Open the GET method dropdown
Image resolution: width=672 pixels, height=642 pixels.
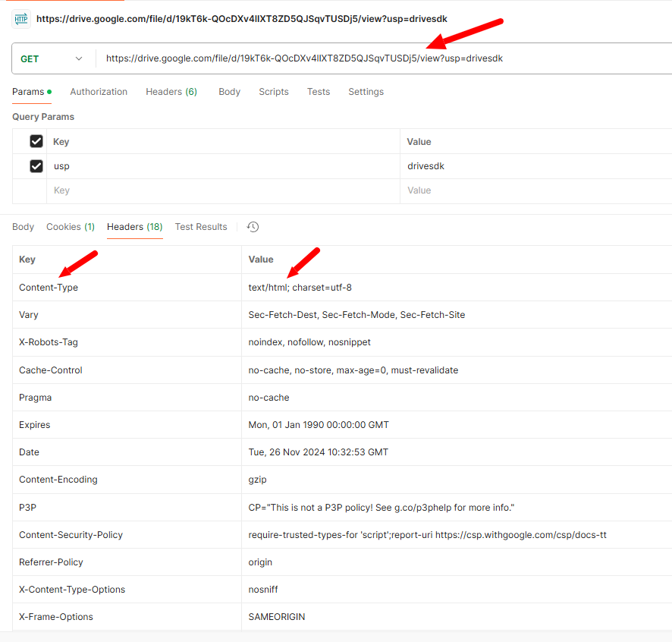[x=51, y=58]
